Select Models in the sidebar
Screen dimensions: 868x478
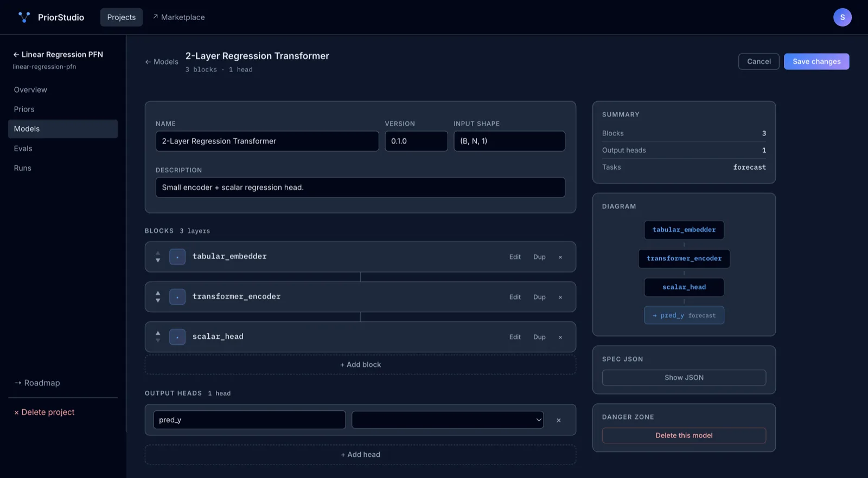click(63, 129)
